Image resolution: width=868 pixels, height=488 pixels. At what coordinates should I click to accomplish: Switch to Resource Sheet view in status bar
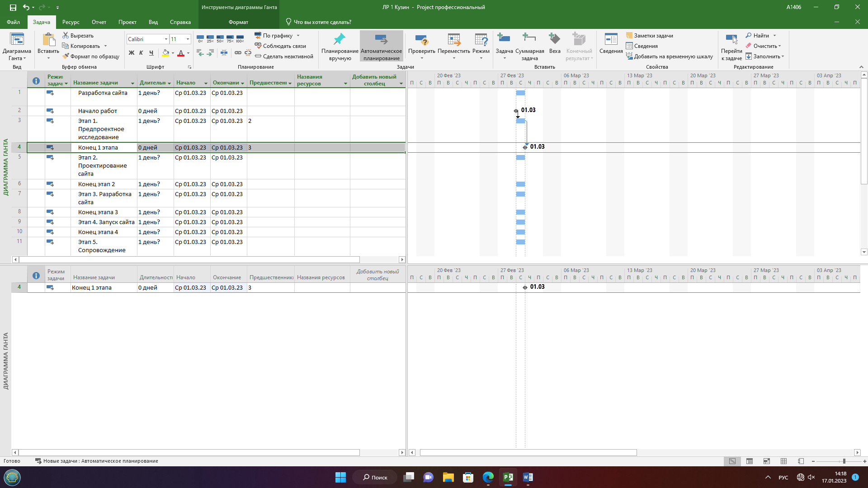(784, 461)
